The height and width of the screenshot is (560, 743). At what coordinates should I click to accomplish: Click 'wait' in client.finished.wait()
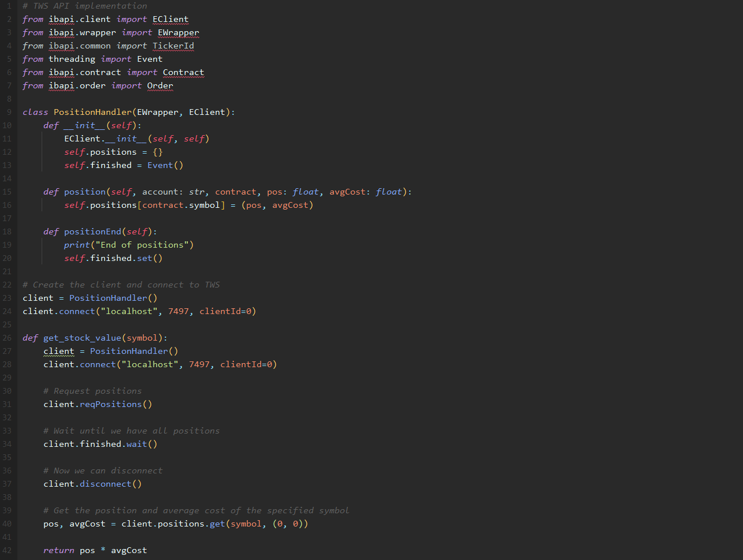coord(137,444)
